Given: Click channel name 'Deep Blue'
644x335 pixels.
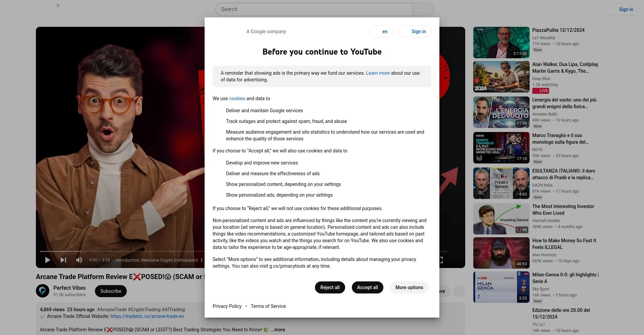Looking at the screenshot, I should pos(541,79).
